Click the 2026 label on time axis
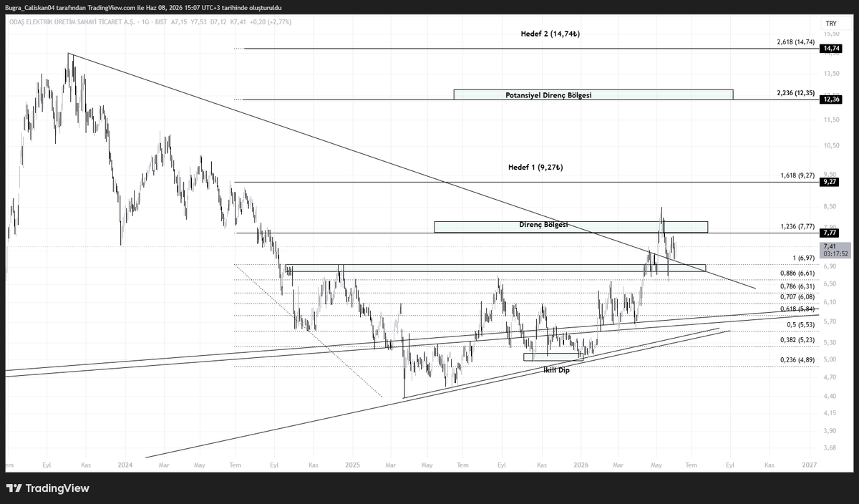 coord(581,465)
